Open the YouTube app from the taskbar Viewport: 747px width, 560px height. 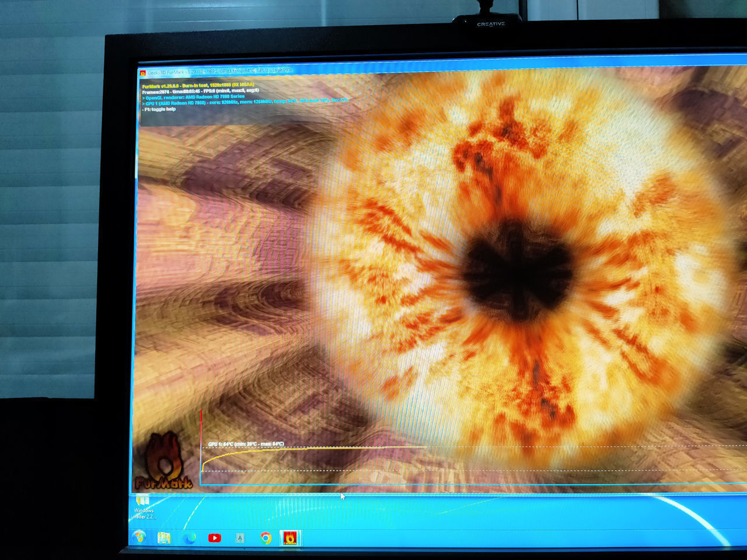215,538
